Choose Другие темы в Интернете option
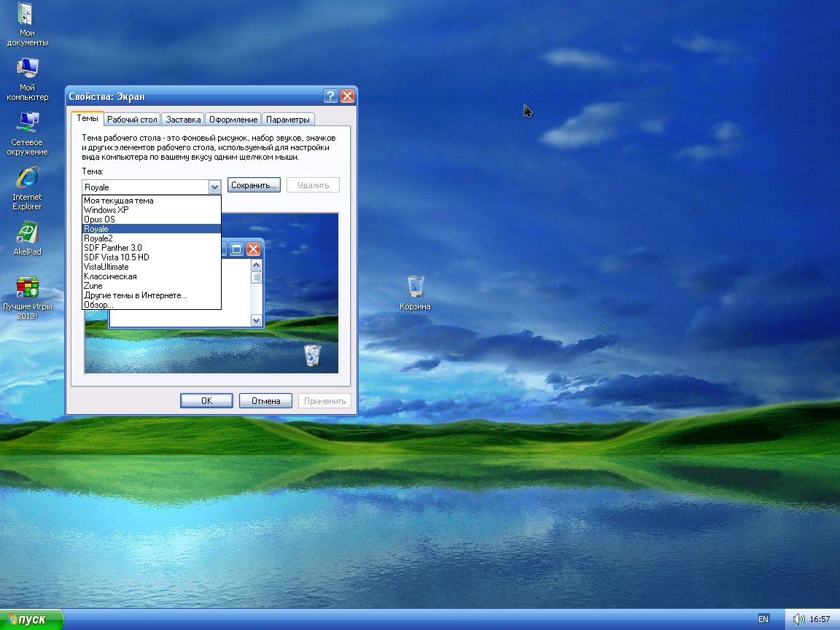The image size is (840, 630). 135,295
